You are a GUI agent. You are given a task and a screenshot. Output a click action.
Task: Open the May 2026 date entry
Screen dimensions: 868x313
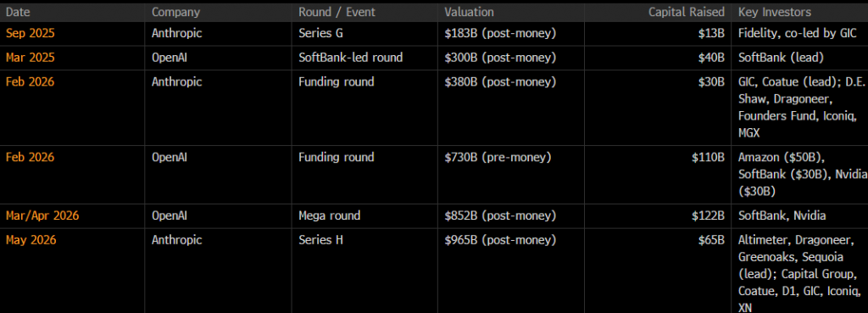point(31,240)
